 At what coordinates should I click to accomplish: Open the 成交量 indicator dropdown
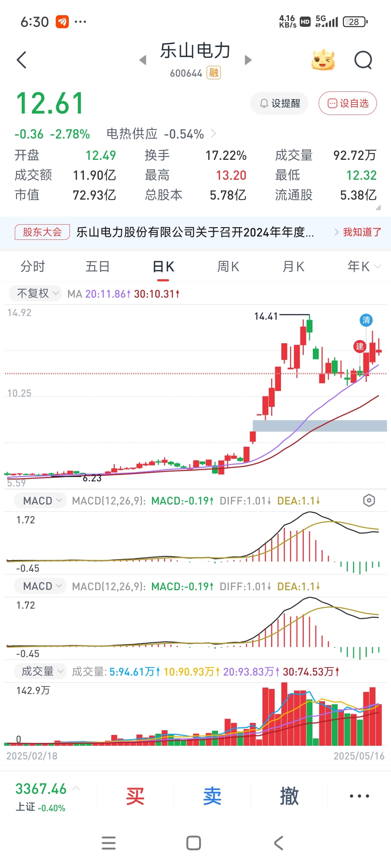tap(40, 672)
